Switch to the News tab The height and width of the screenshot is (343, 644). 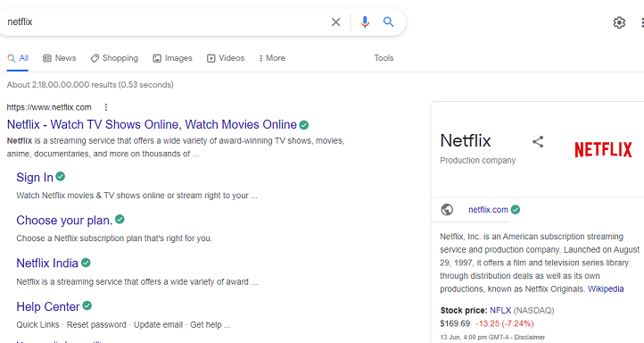coord(60,58)
